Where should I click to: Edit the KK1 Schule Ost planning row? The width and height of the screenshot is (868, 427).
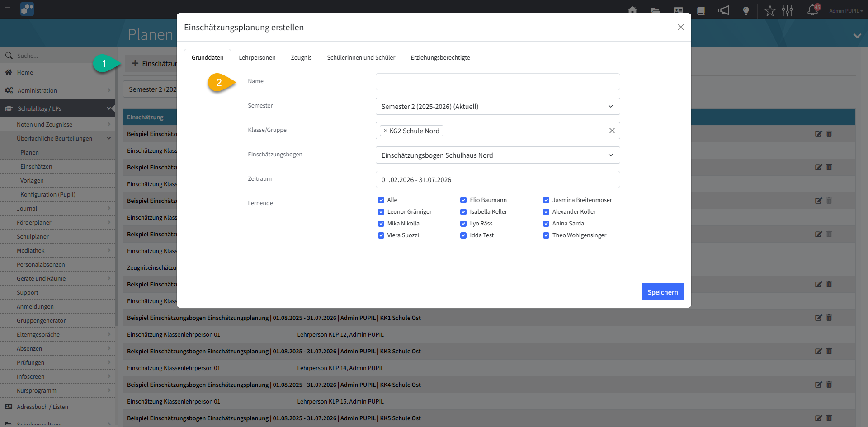pyautogui.click(x=818, y=318)
